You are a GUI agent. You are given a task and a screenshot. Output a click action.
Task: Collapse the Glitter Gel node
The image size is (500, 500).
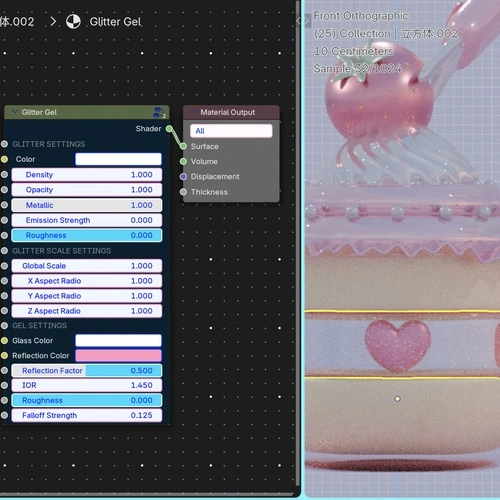click(x=15, y=112)
